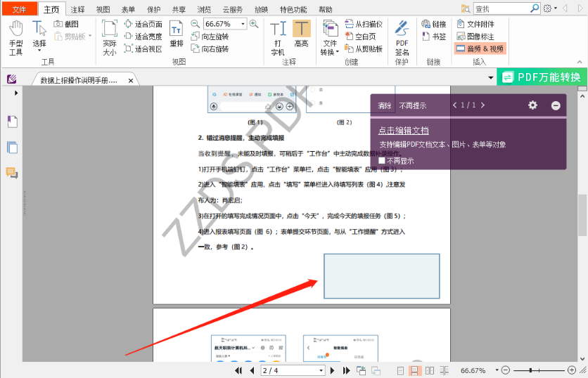Create PDF from scanner (从扫描仪)
The height and width of the screenshot is (378, 588).
point(364,24)
